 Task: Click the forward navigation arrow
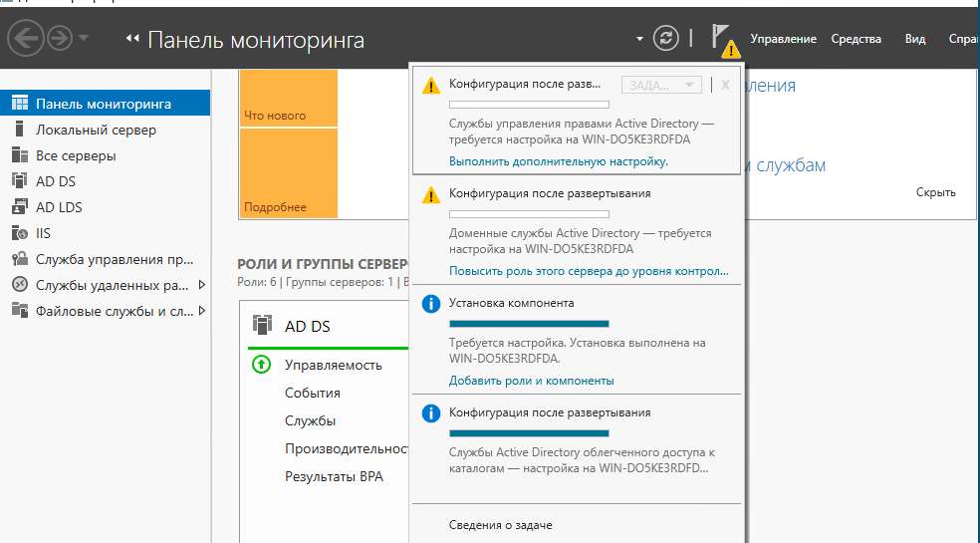60,39
